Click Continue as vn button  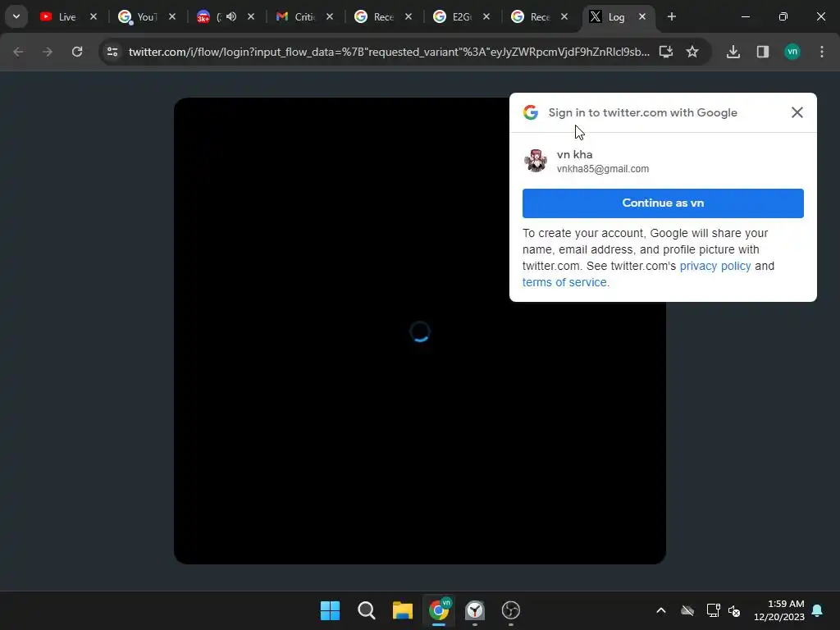(x=663, y=203)
